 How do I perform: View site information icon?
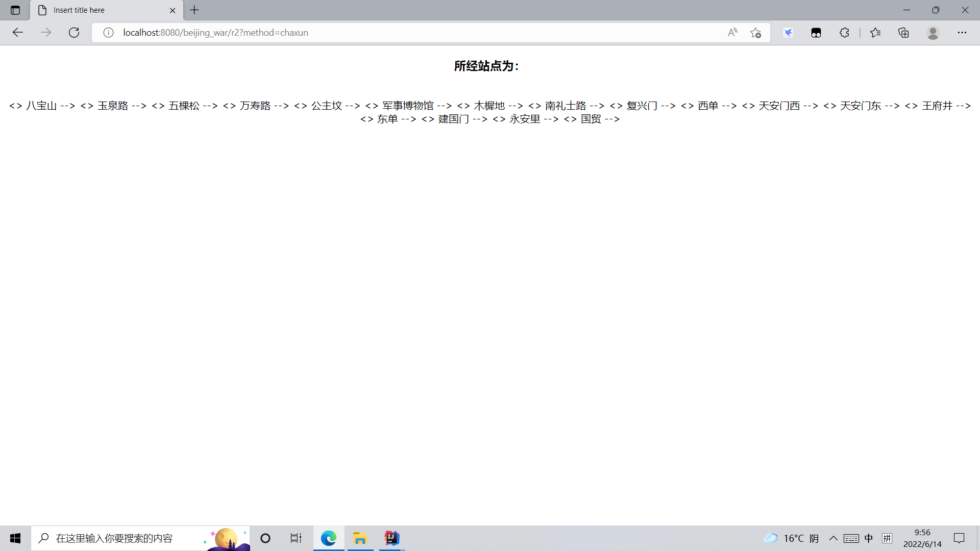tap(108, 33)
